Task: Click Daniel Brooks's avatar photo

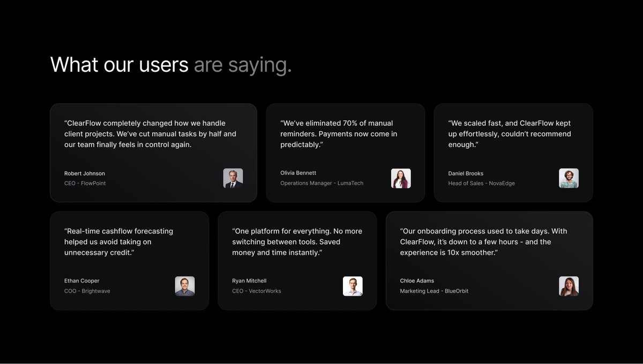Action: (569, 178)
